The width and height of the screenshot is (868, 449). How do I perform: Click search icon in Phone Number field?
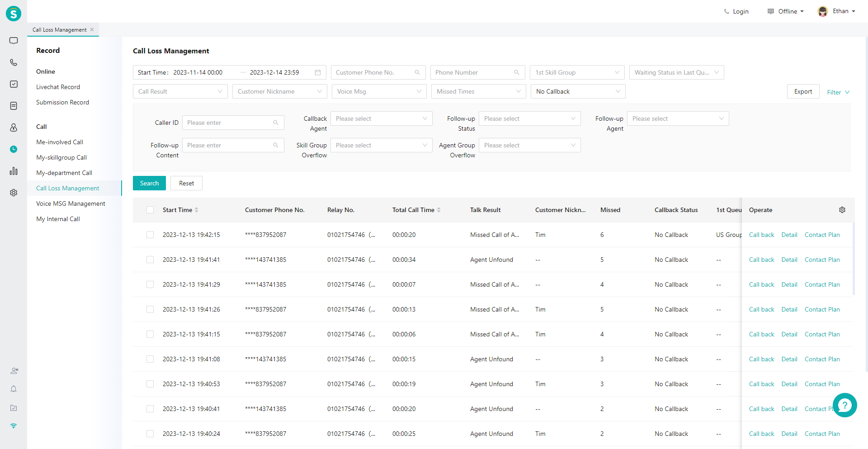point(517,72)
